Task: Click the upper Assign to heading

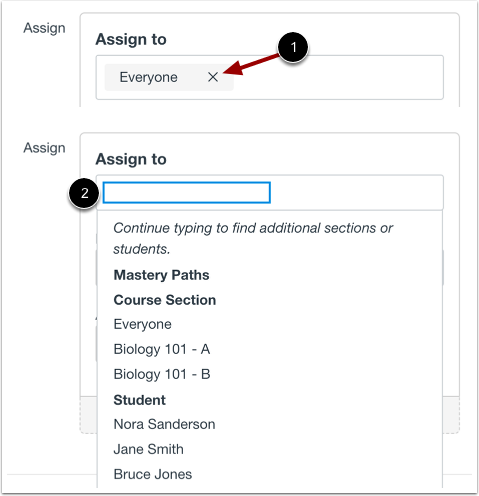Action: coord(131,39)
